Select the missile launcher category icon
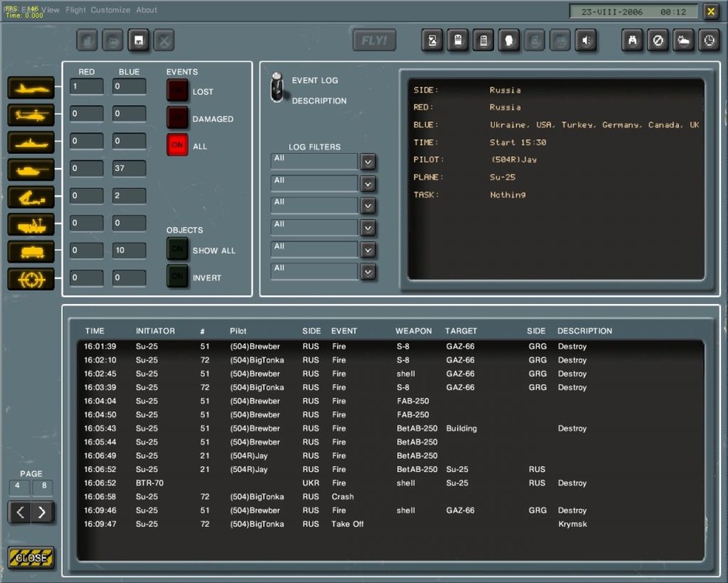This screenshot has width=728, height=583. (31, 197)
